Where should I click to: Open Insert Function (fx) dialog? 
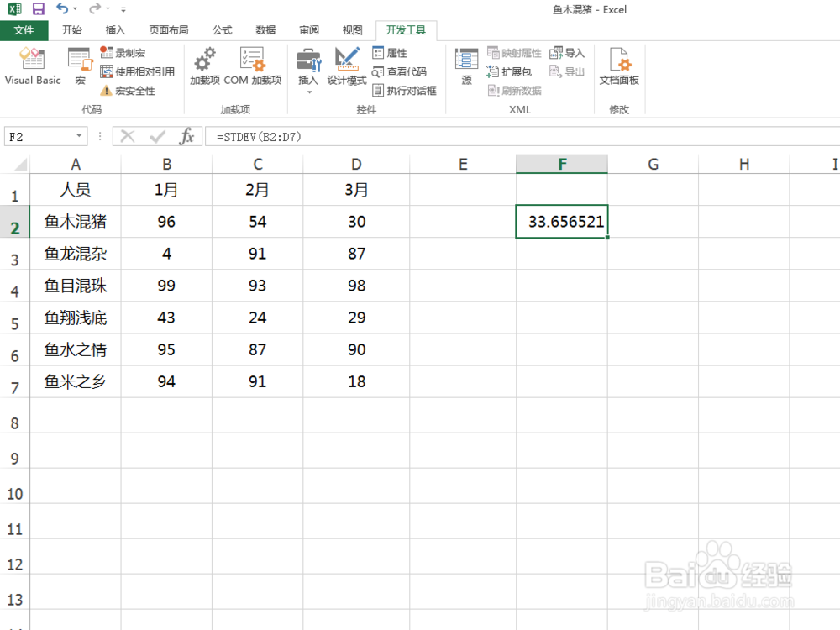(186, 136)
